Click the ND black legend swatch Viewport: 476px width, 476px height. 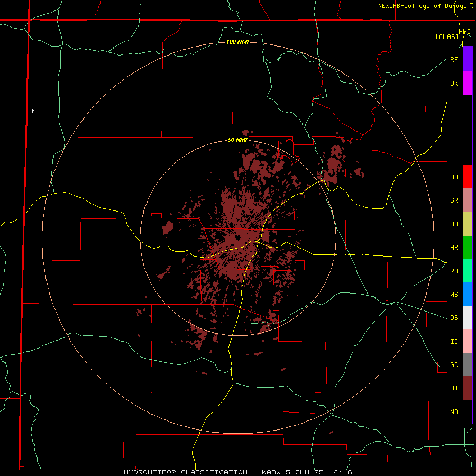pos(467,411)
